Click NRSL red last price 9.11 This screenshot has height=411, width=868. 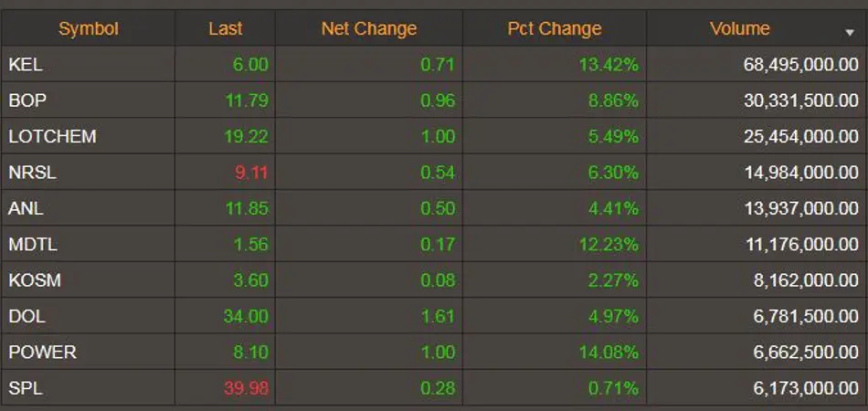[x=251, y=173]
